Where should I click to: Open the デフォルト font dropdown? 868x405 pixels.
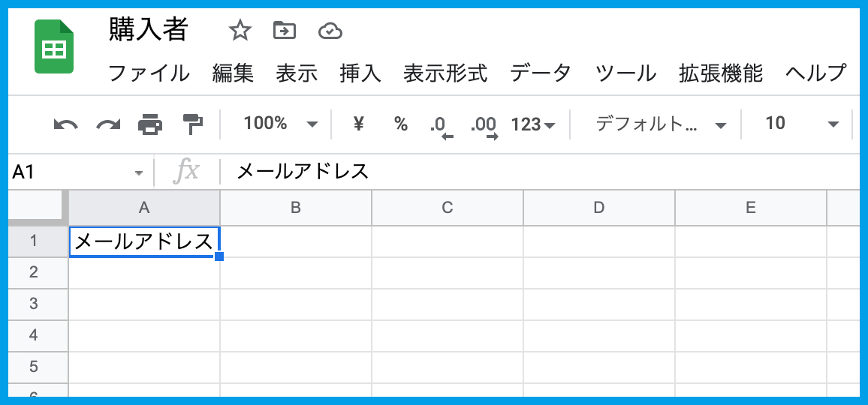click(661, 124)
